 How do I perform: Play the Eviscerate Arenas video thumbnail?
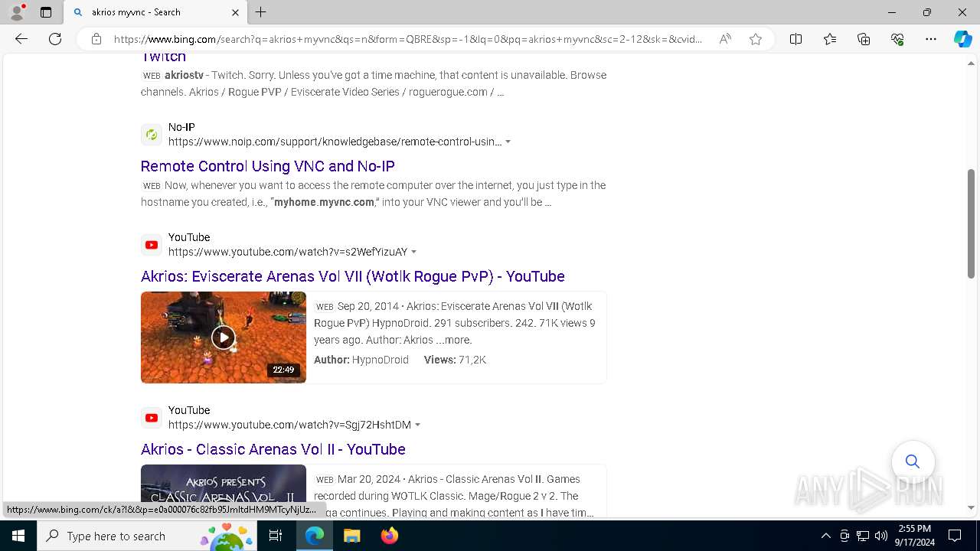(x=224, y=337)
